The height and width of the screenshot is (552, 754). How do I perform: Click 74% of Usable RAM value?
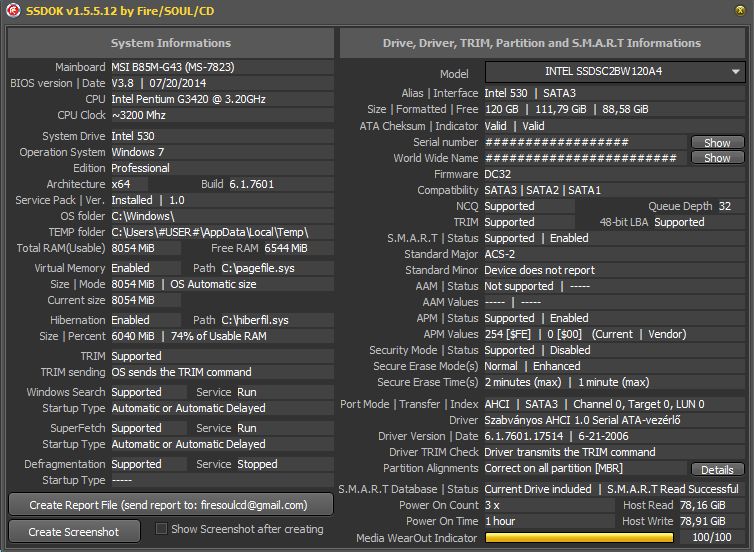pyautogui.click(x=219, y=336)
